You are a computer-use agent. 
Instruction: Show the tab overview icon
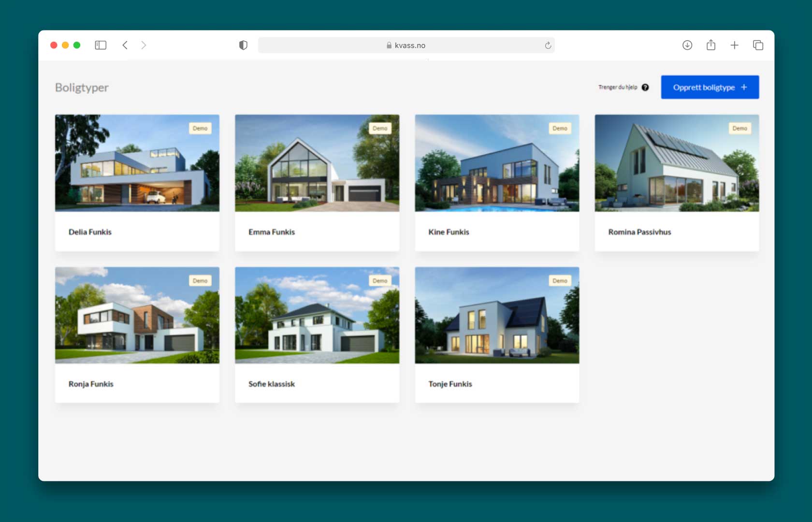click(x=757, y=45)
